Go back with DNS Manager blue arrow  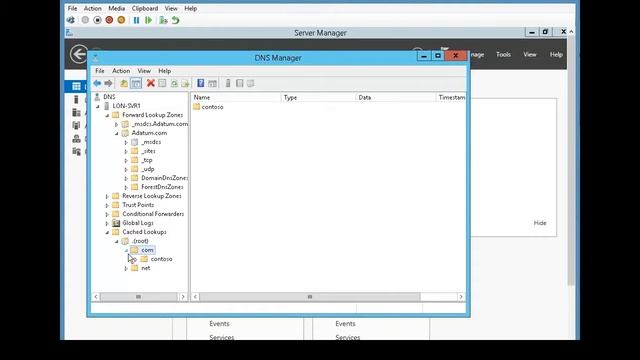[97, 83]
